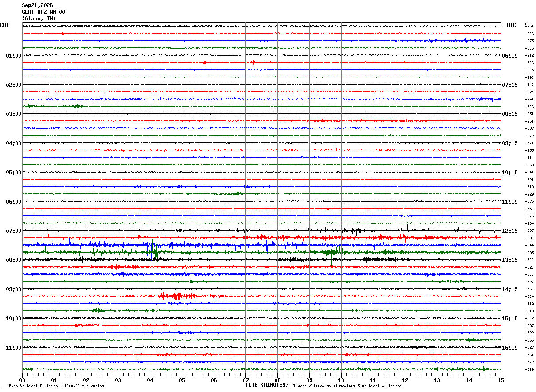The height and width of the screenshot is (392, 536).
Task: Click the green burst near minute 09.5
Action: (x=333, y=252)
